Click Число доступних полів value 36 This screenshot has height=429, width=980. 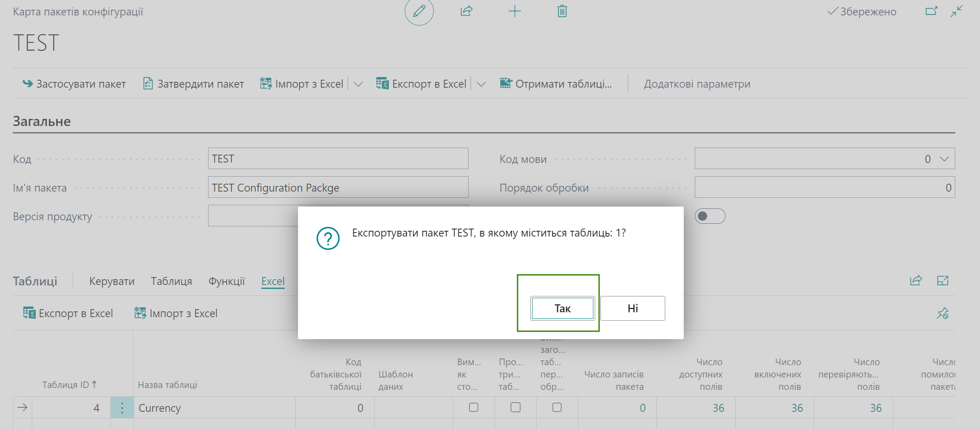tap(719, 408)
